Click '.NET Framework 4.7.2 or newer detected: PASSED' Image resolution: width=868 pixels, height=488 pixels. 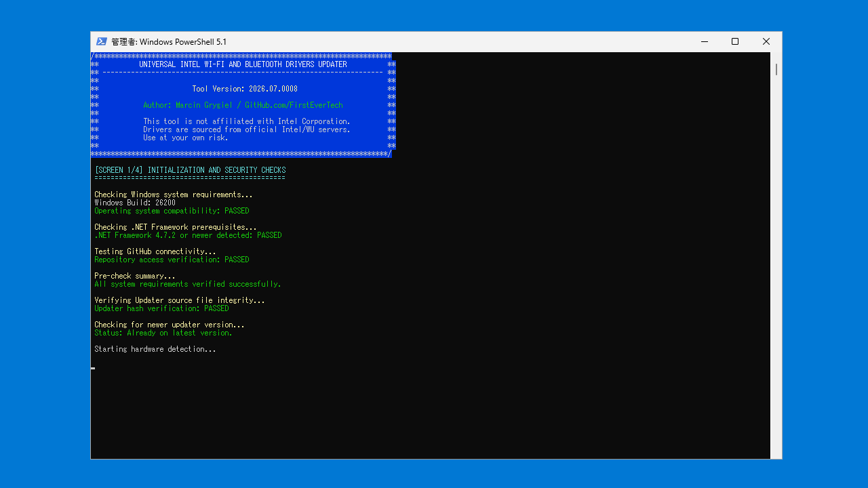click(x=188, y=235)
